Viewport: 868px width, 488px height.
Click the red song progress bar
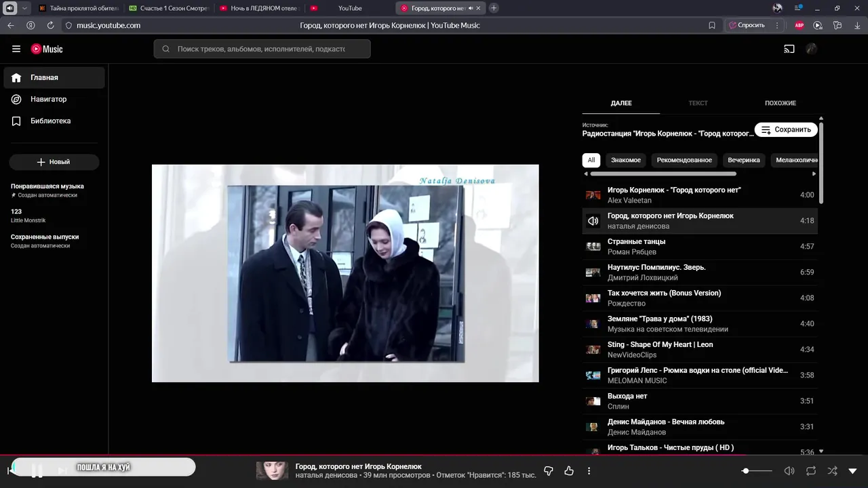(x=434, y=455)
